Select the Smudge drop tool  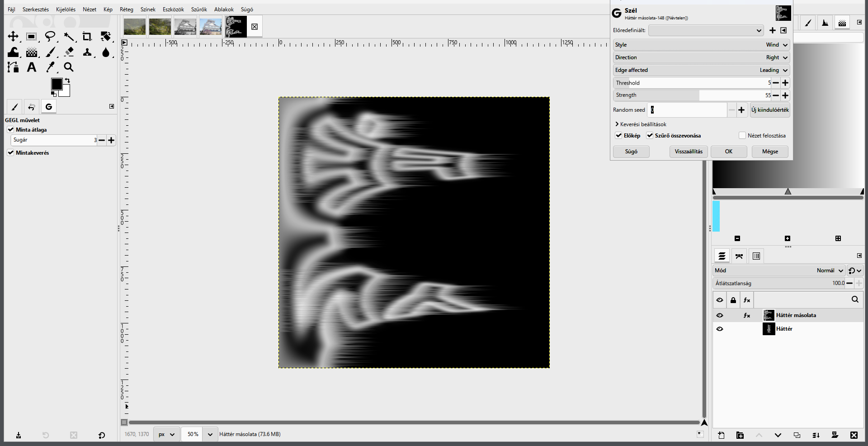(105, 52)
